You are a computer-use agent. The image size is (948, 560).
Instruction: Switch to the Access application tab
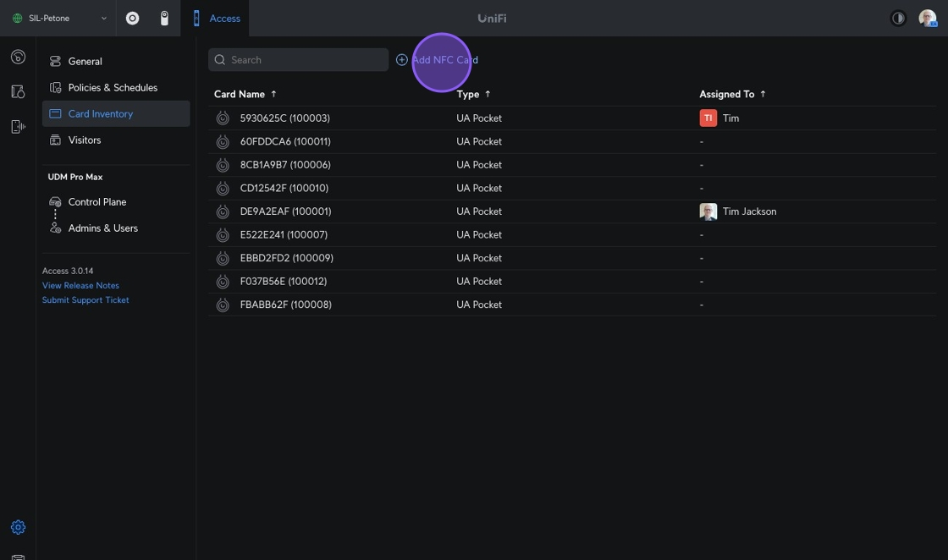tap(216, 18)
